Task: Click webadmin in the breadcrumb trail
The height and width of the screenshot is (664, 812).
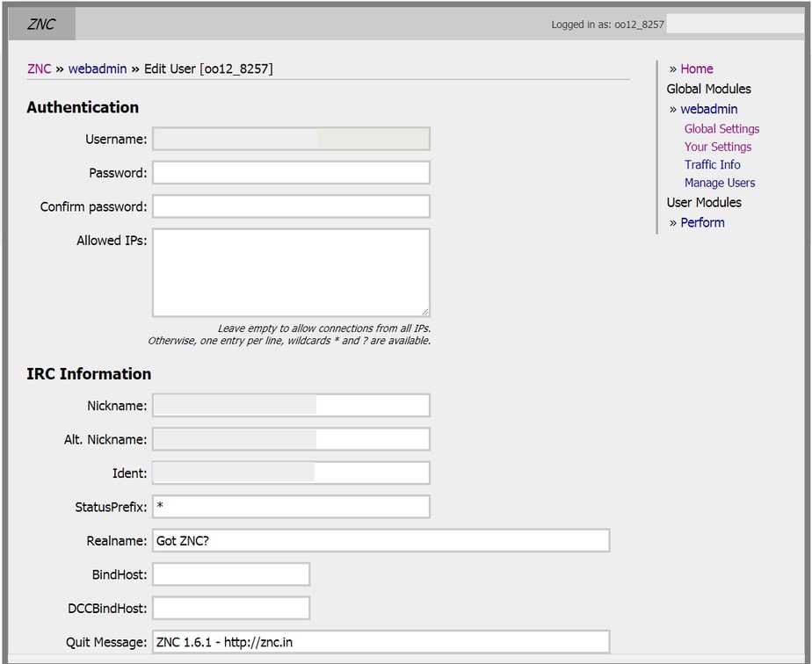Action: coord(97,69)
